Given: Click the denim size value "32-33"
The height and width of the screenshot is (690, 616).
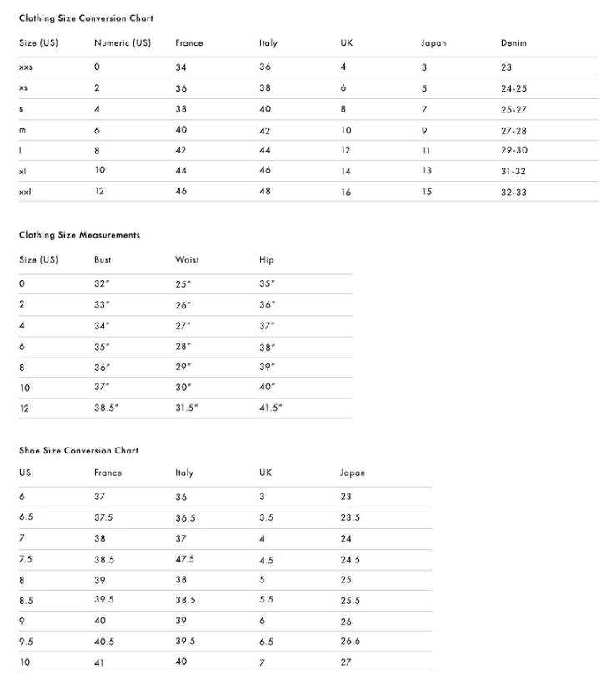Looking at the screenshot, I should (x=513, y=192).
